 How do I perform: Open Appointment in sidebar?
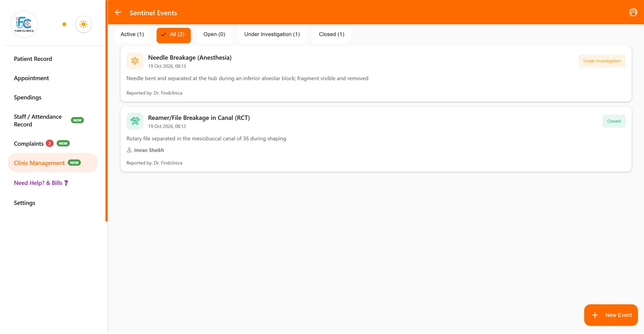coord(31,78)
